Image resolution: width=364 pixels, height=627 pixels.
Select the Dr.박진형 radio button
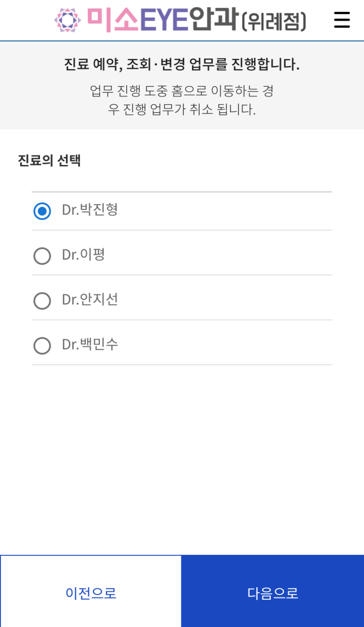point(42,211)
